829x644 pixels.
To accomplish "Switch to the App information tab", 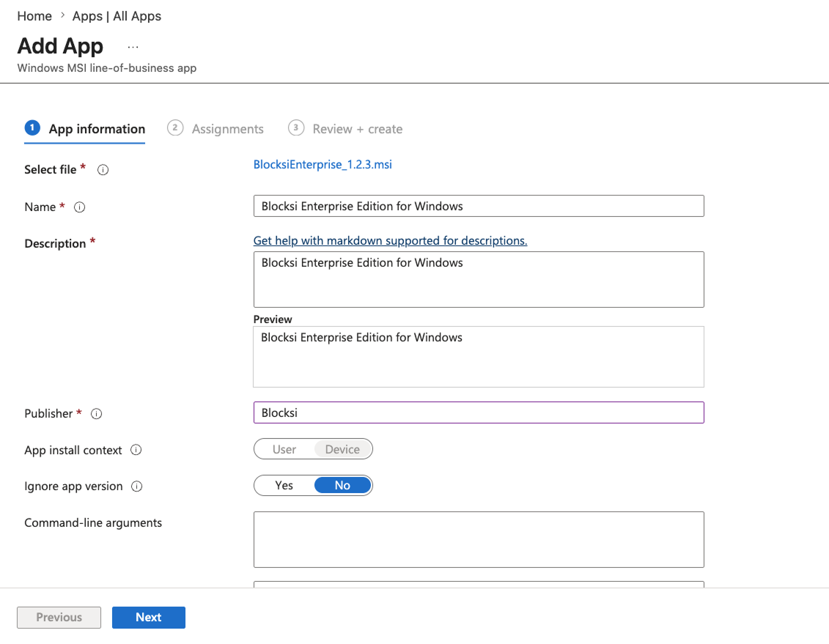I will (x=84, y=129).
